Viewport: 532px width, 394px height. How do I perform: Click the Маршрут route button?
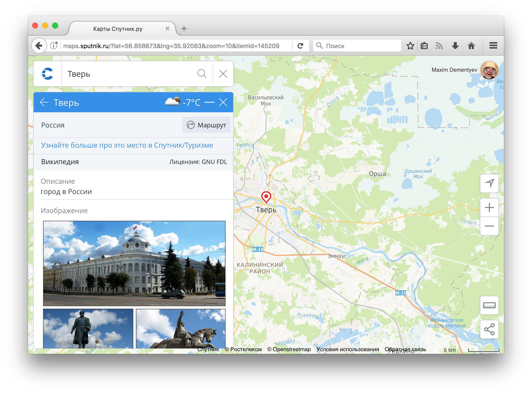(x=206, y=125)
